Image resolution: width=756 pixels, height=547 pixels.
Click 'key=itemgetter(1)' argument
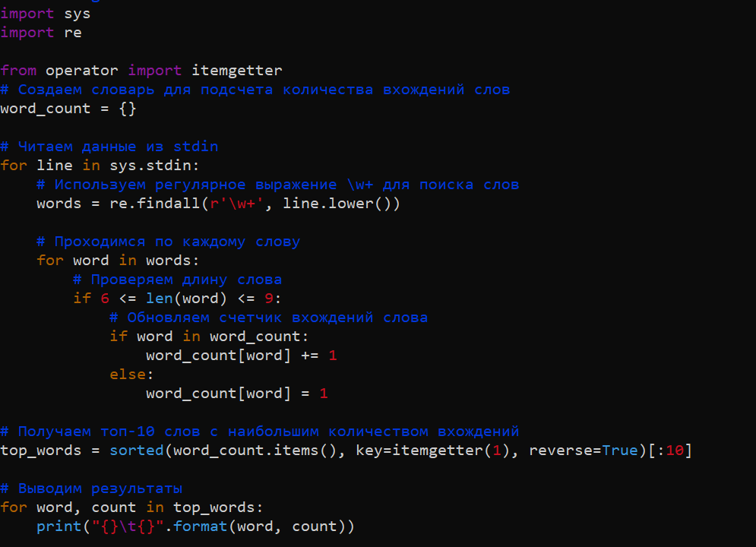(x=432, y=451)
